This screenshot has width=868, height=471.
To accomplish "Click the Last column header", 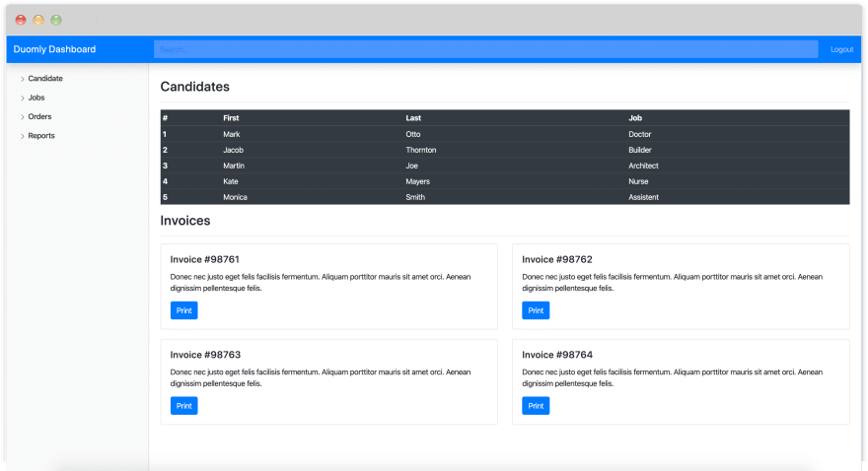I will [413, 118].
